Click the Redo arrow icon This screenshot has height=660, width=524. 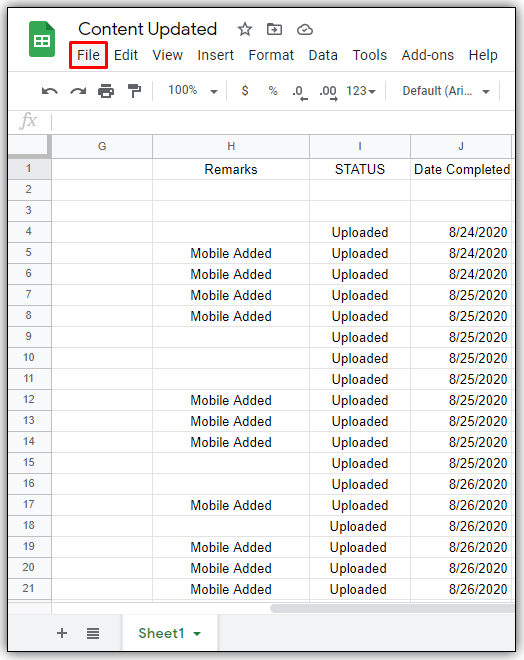pos(78,91)
